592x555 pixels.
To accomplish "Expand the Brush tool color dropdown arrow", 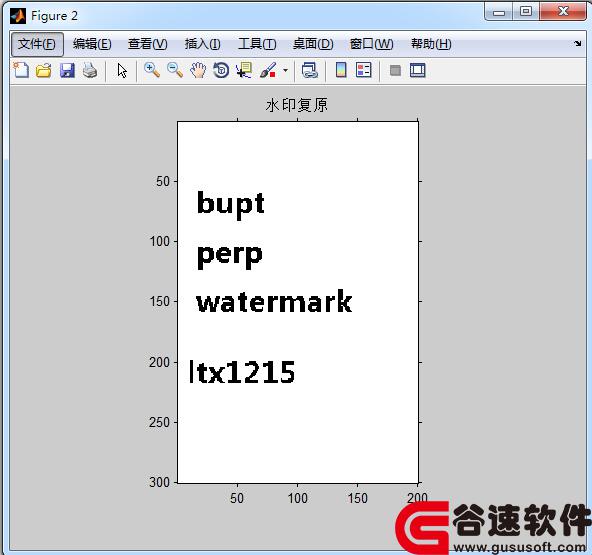I will 285,70.
